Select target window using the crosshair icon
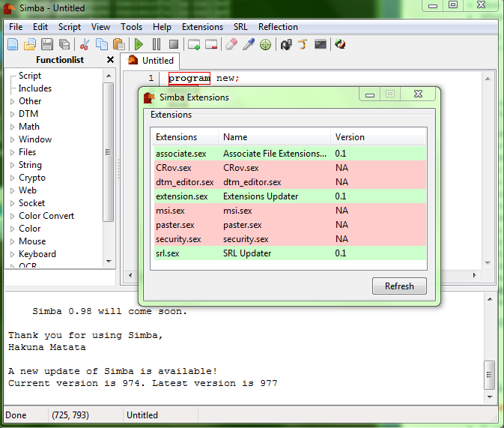 266,44
